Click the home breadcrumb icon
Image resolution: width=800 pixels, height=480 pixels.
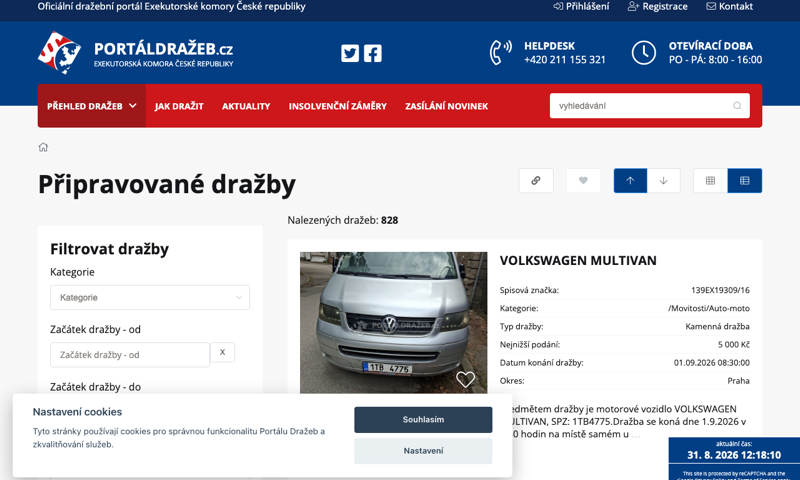(43, 147)
